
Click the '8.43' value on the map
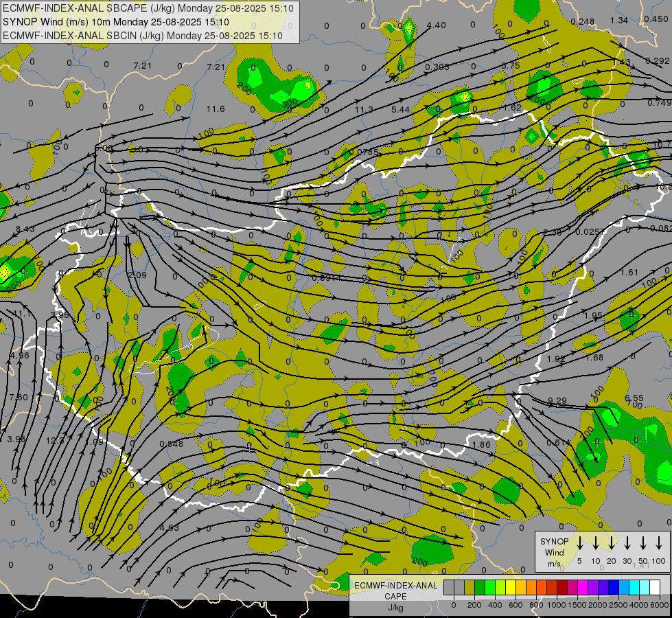click(25, 229)
